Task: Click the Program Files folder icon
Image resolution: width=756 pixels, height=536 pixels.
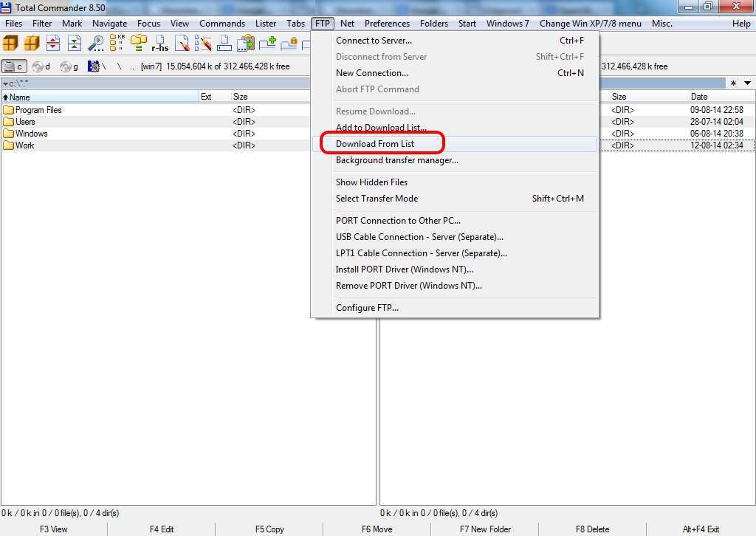Action: (9, 110)
